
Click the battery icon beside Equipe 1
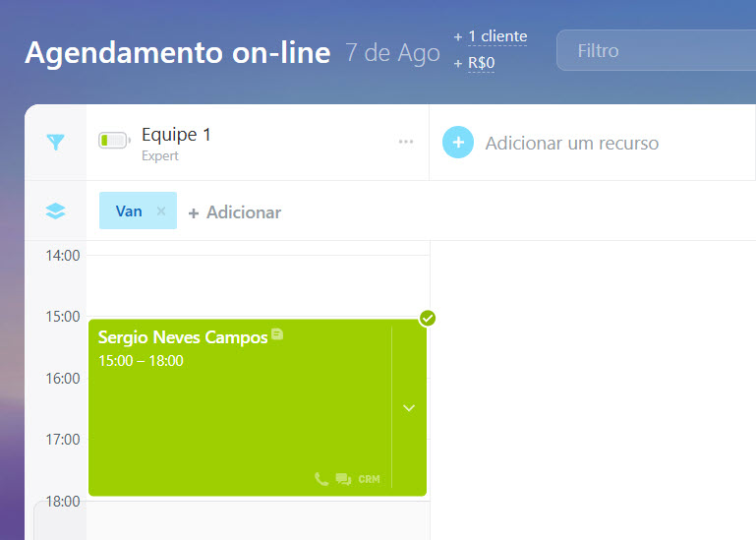pyautogui.click(x=114, y=142)
